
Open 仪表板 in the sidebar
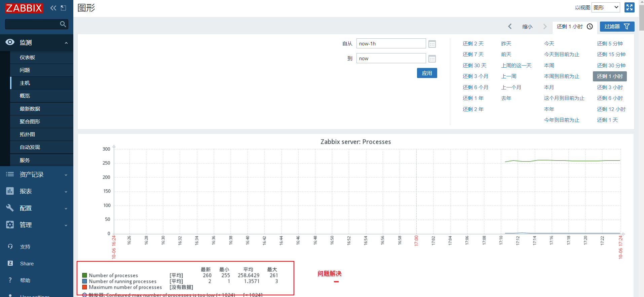coord(42,58)
